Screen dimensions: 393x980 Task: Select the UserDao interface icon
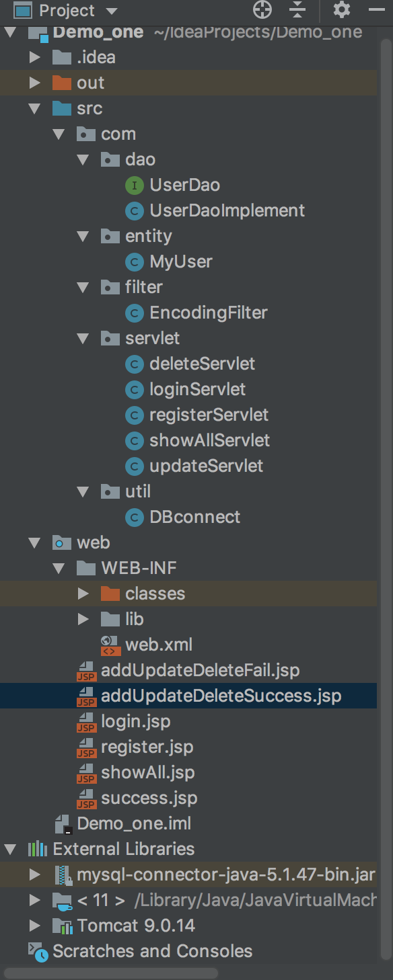click(x=135, y=185)
